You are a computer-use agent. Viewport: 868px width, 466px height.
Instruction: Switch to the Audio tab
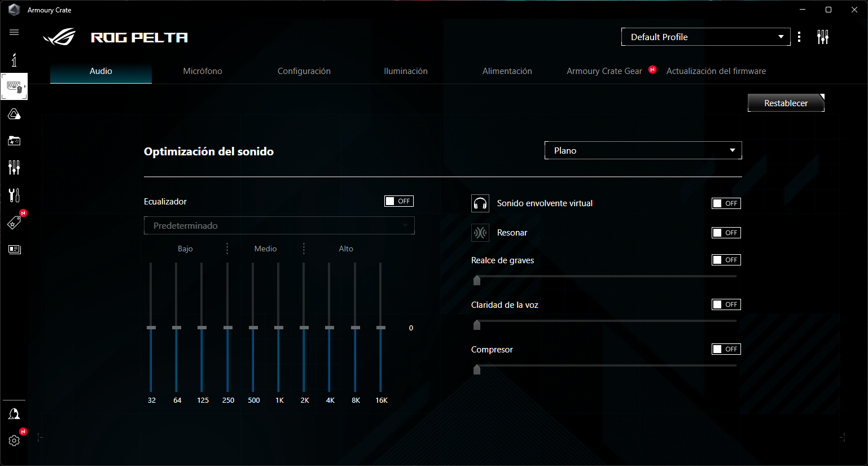pos(101,71)
